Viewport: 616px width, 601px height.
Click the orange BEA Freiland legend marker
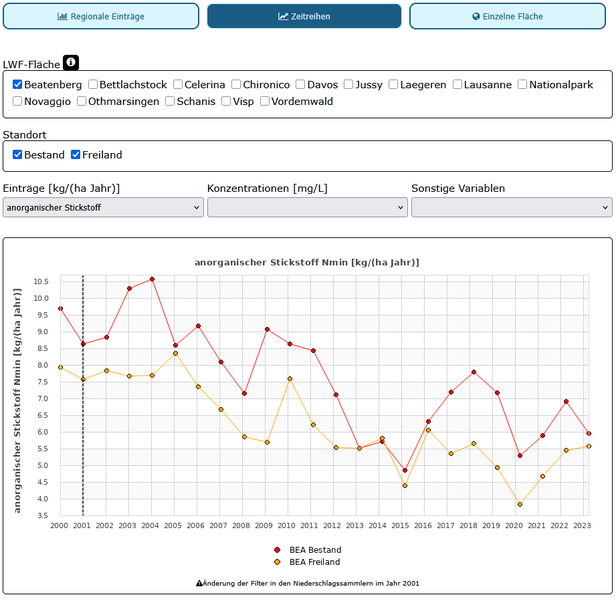click(x=276, y=562)
